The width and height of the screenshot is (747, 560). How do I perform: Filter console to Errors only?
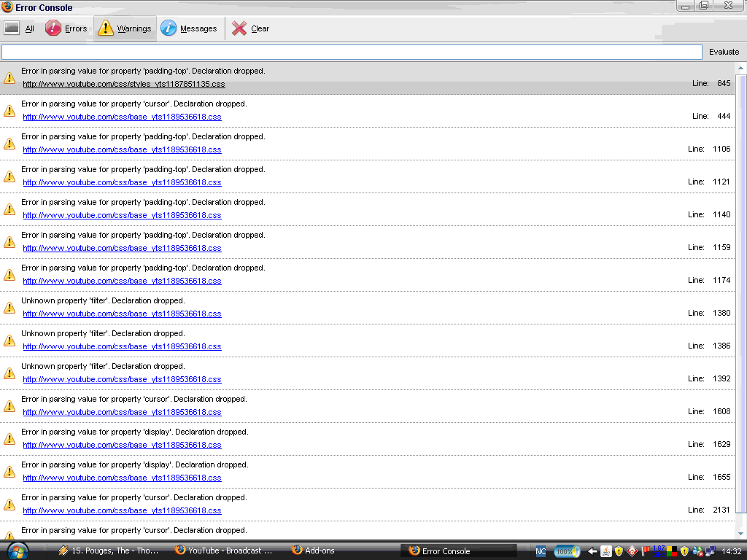click(66, 28)
